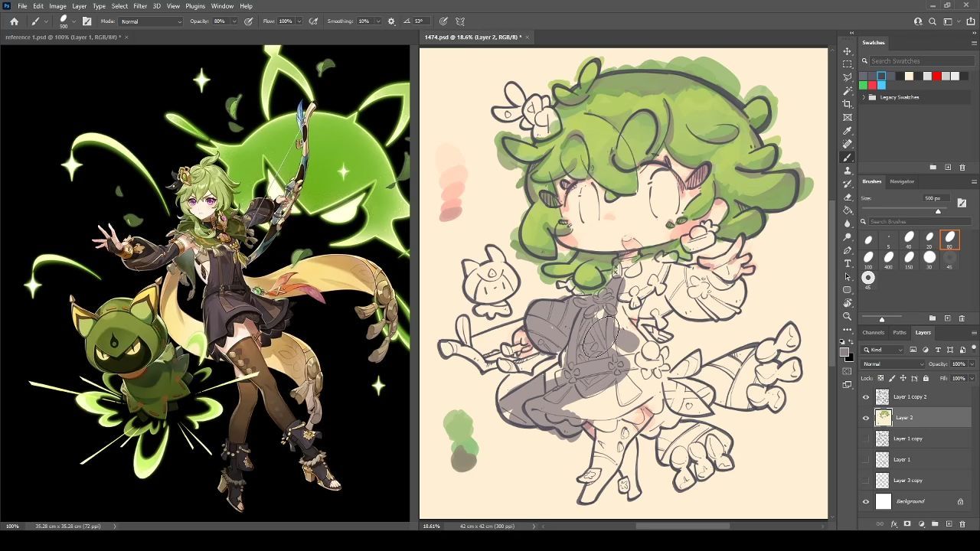Hide Background layer visibility eye
The height and width of the screenshot is (551, 980).
[x=866, y=501]
